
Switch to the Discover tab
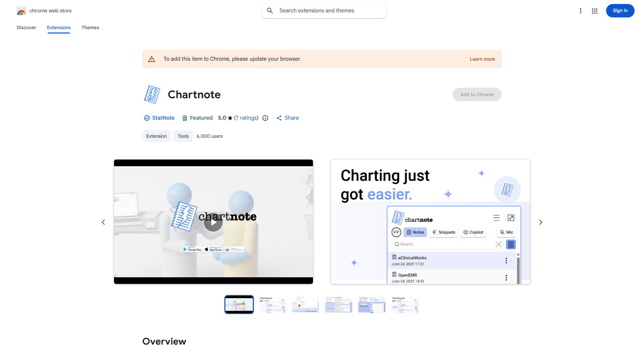coord(26,27)
